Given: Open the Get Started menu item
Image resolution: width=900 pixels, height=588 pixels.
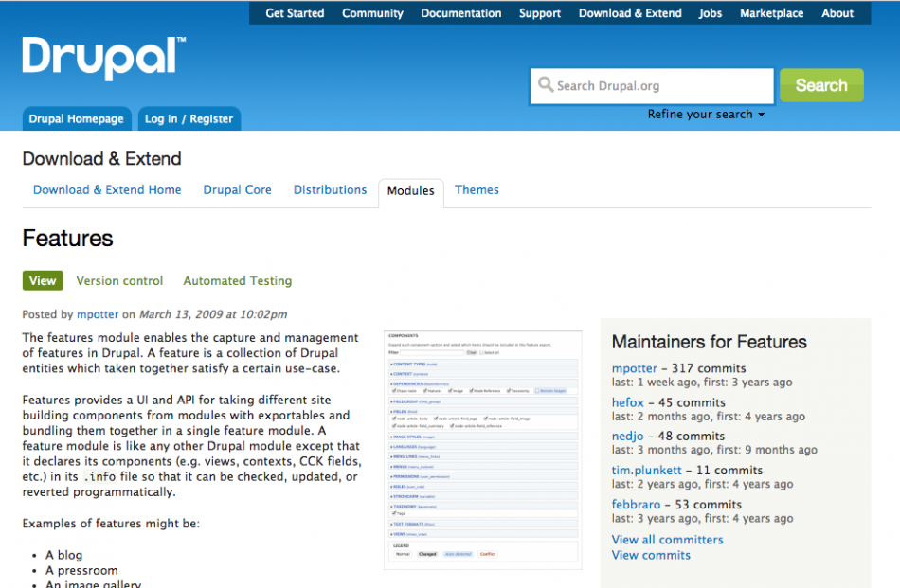Looking at the screenshot, I should [295, 13].
